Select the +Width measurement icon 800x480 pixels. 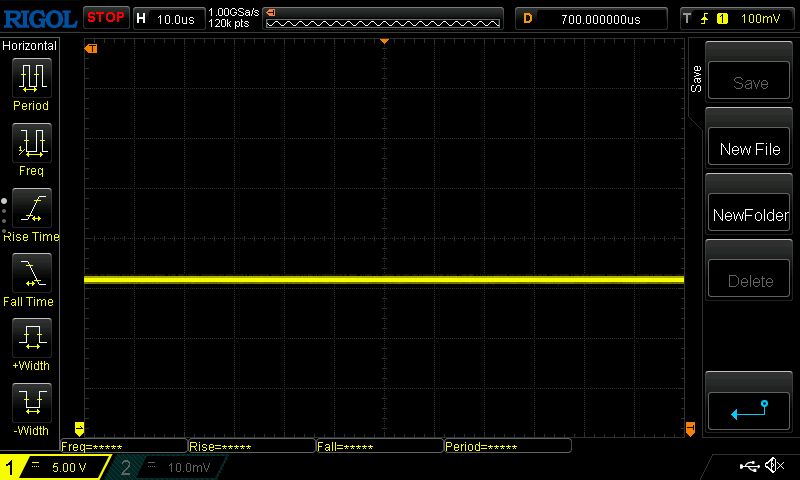point(32,338)
